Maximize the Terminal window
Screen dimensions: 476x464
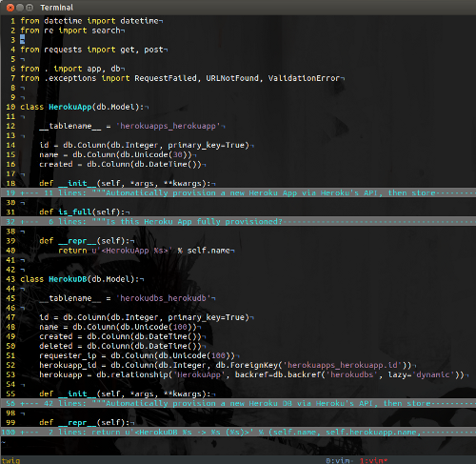pos(30,8)
